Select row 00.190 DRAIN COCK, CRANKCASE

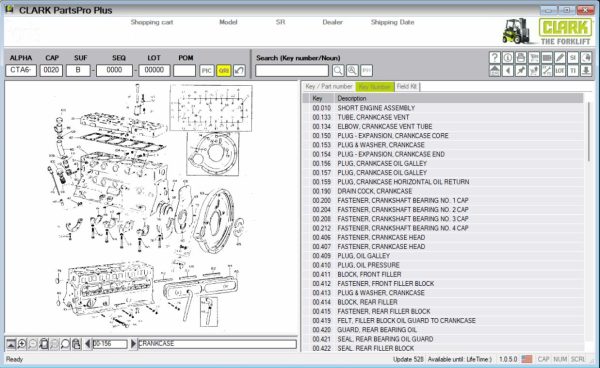(x=444, y=191)
